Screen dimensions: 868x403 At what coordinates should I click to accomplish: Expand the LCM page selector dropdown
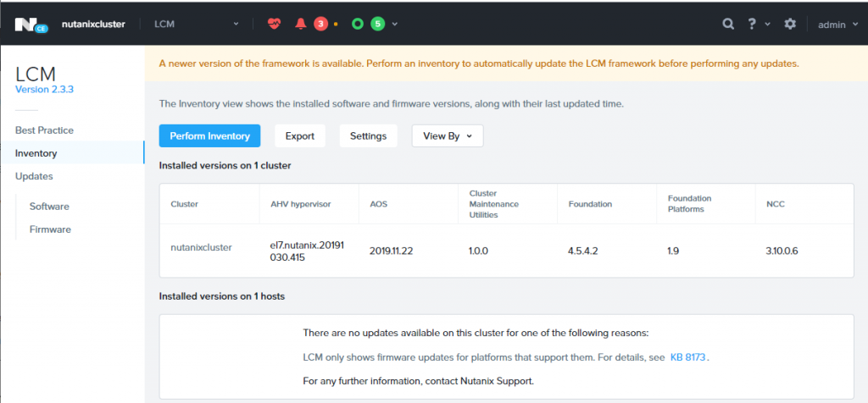[x=197, y=24]
